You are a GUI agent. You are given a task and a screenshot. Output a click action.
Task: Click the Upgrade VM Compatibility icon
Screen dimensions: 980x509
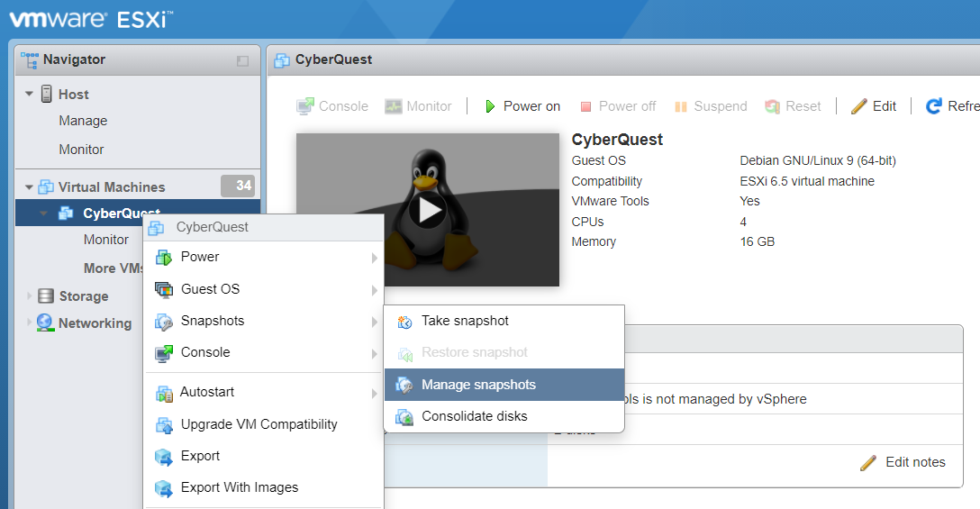pos(164,425)
